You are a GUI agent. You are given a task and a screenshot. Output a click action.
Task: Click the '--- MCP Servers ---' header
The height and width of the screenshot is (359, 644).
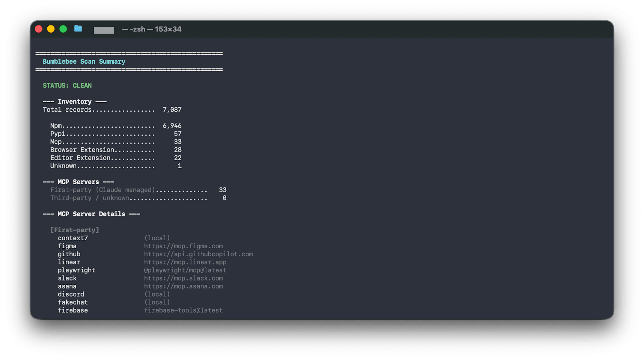pos(79,182)
